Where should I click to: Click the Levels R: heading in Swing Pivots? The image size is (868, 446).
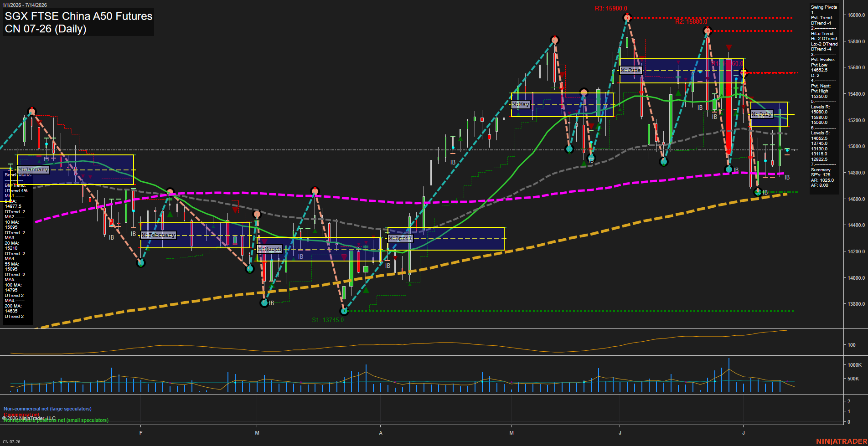(820, 107)
